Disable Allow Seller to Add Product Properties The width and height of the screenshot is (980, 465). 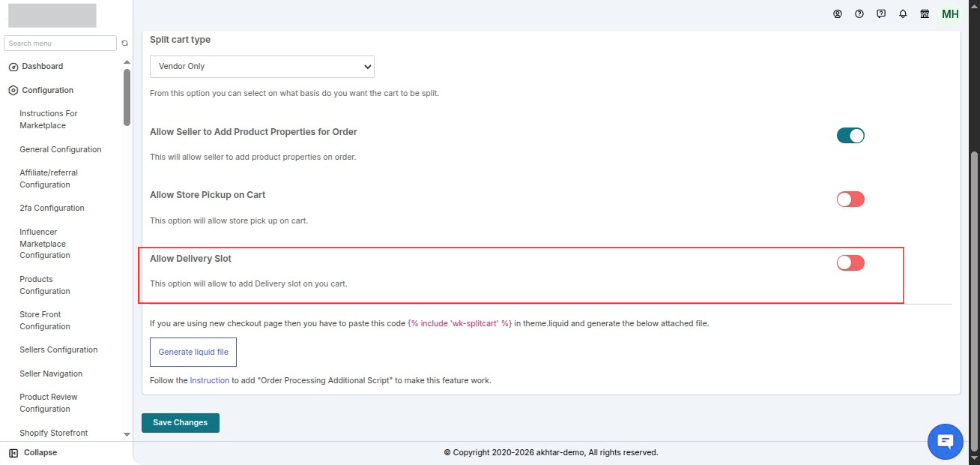(x=850, y=136)
